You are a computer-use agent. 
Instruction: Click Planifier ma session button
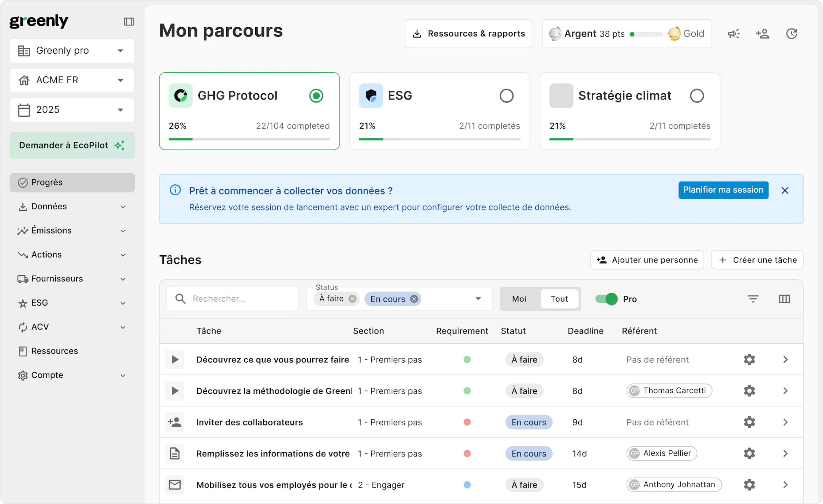(x=723, y=190)
